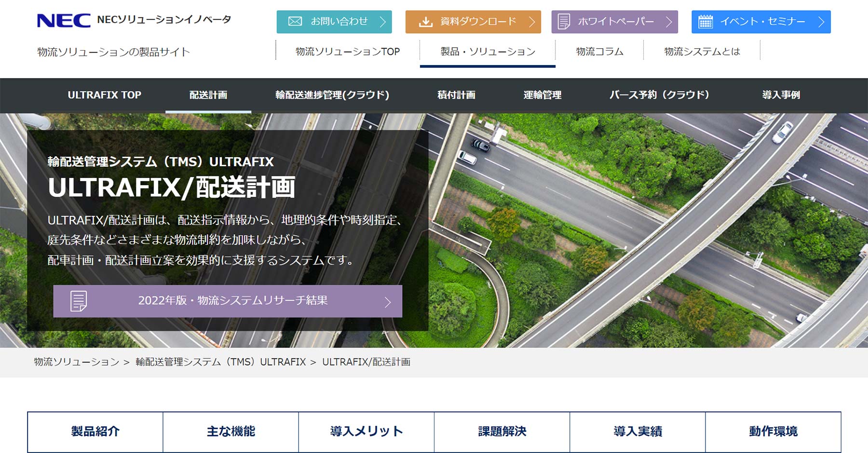The height and width of the screenshot is (453, 868).
Task: Click NECソリューションイノベータ text
Action: (x=164, y=20)
